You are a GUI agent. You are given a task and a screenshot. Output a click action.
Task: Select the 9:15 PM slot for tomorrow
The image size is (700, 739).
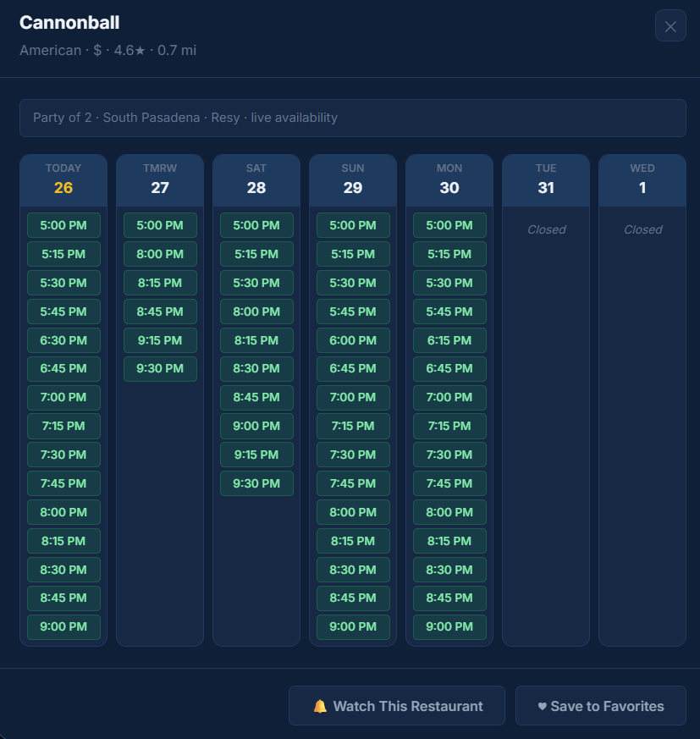[159, 339]
